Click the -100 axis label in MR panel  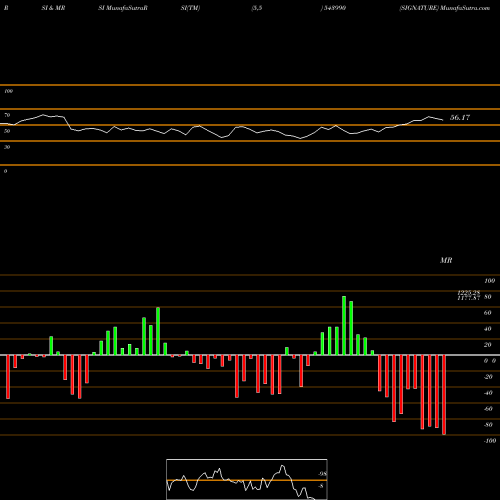pyautogui.click(x=489, y=441)
